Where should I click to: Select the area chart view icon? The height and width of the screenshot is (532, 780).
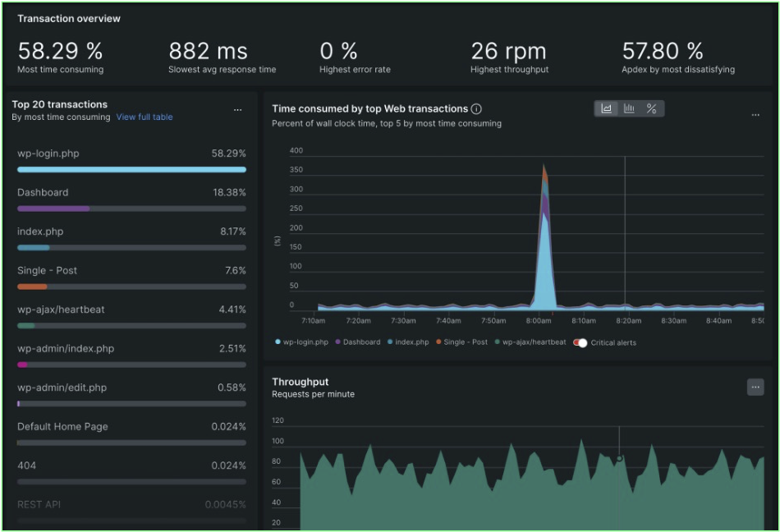coord(606,108)
